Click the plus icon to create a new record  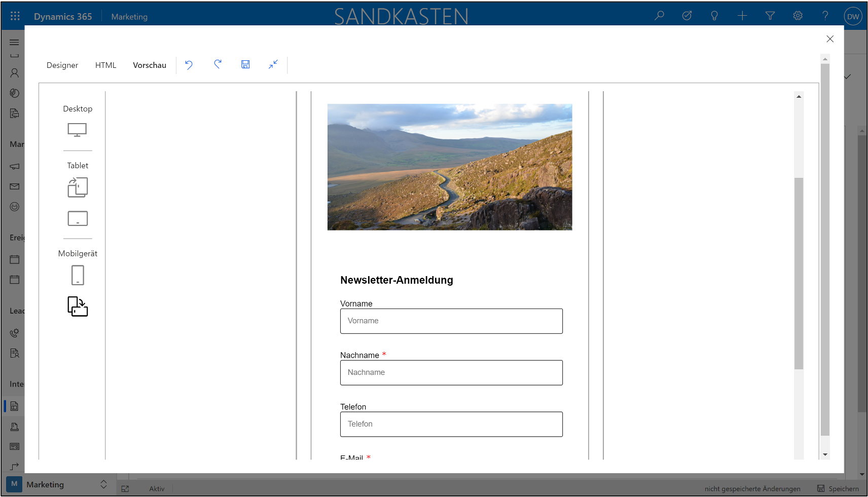point(742,16)
